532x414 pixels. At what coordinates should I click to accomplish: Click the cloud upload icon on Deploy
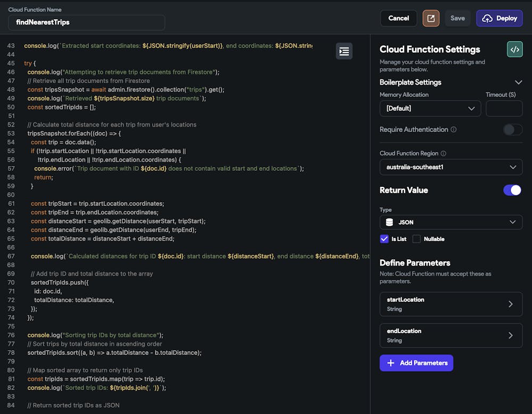pos(487,18)
